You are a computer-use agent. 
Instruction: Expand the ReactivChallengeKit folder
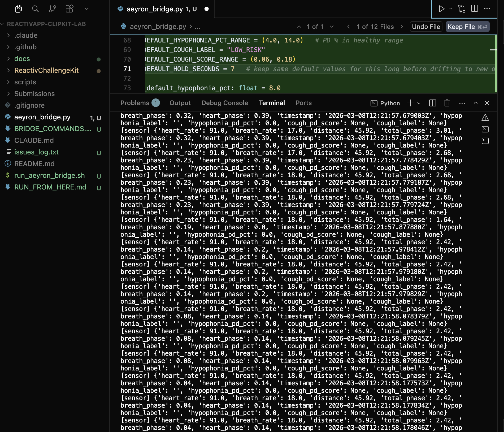pyautogui.click(x=55, y=70)
